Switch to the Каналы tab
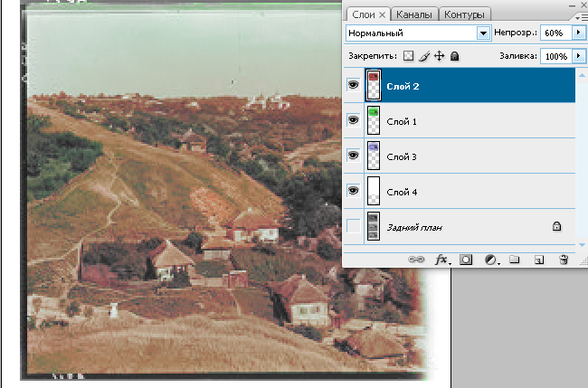This screenshot has width=588, height=388. coord(415,14)
